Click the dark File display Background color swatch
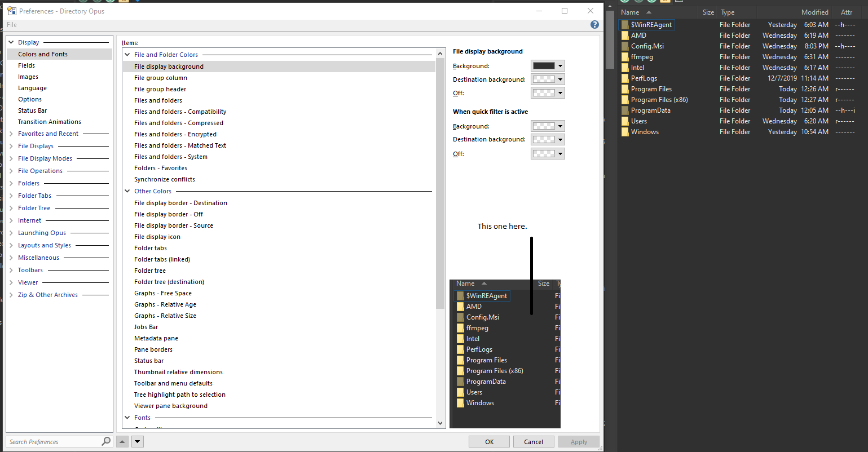The image size is (868, 452). [x=544, y=66]
